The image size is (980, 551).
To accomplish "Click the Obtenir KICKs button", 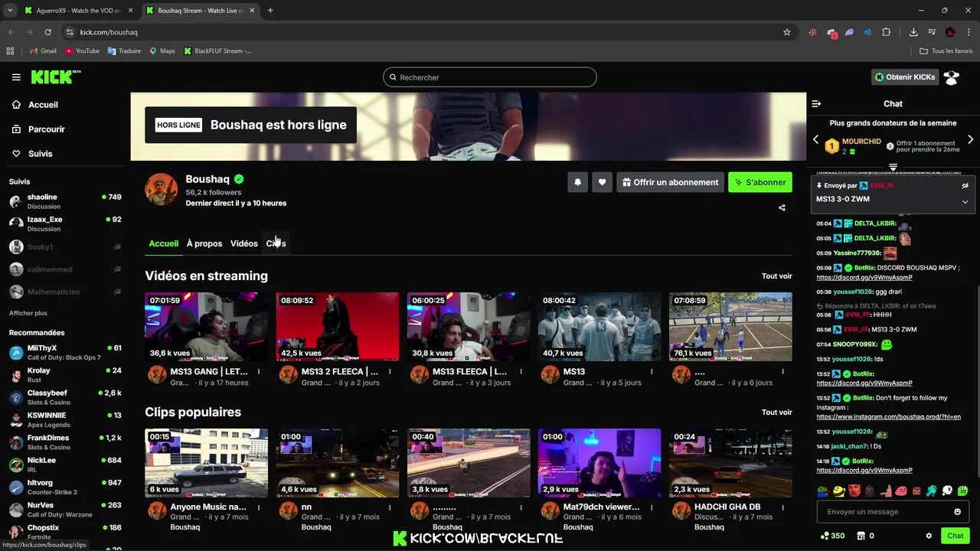I will (x=905, y=77).
